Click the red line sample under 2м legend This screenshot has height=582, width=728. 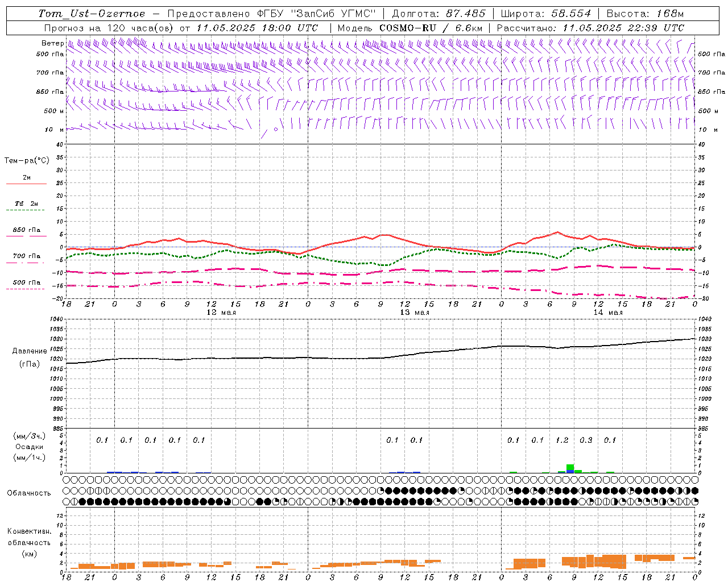(26, 184)
